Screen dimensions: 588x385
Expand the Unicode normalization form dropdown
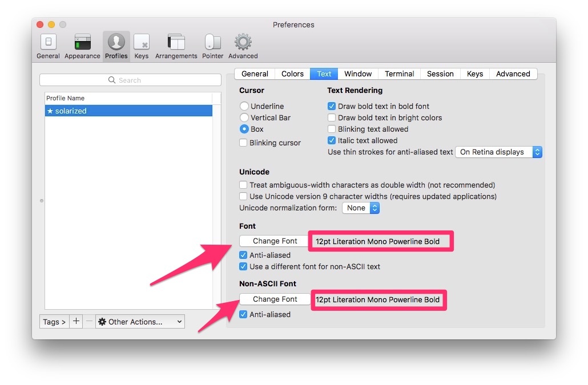pos(361,208)
